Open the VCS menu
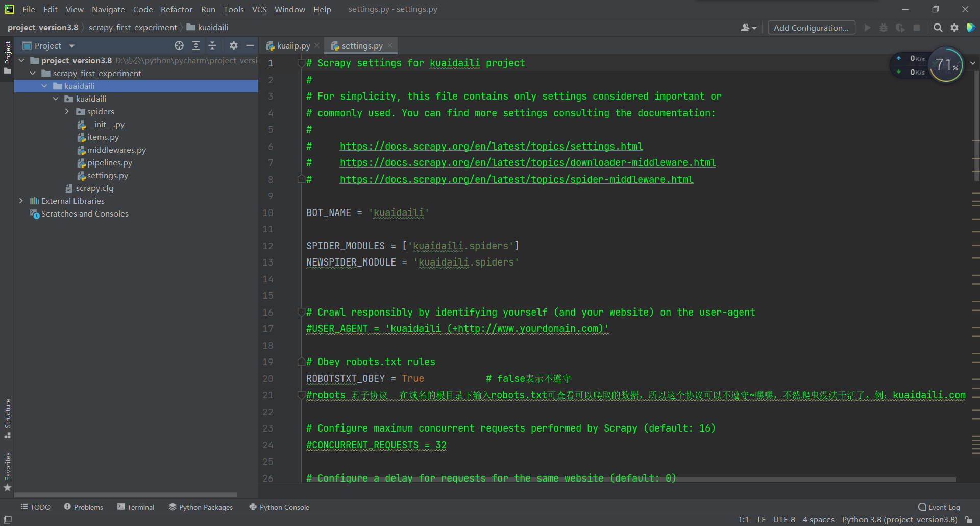 coord(259,9)
